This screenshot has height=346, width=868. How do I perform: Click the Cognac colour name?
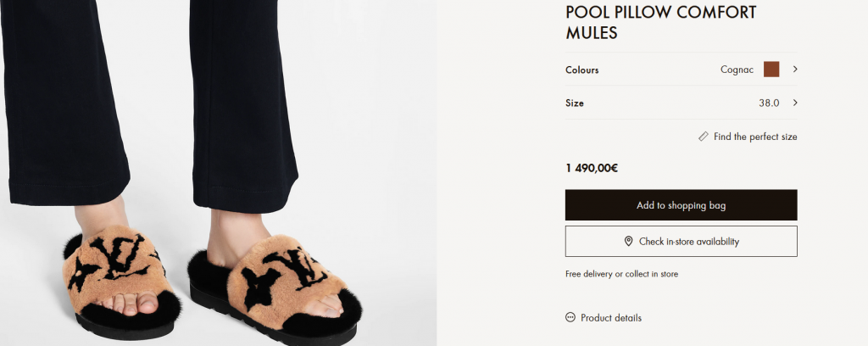(x=737, y=70)
